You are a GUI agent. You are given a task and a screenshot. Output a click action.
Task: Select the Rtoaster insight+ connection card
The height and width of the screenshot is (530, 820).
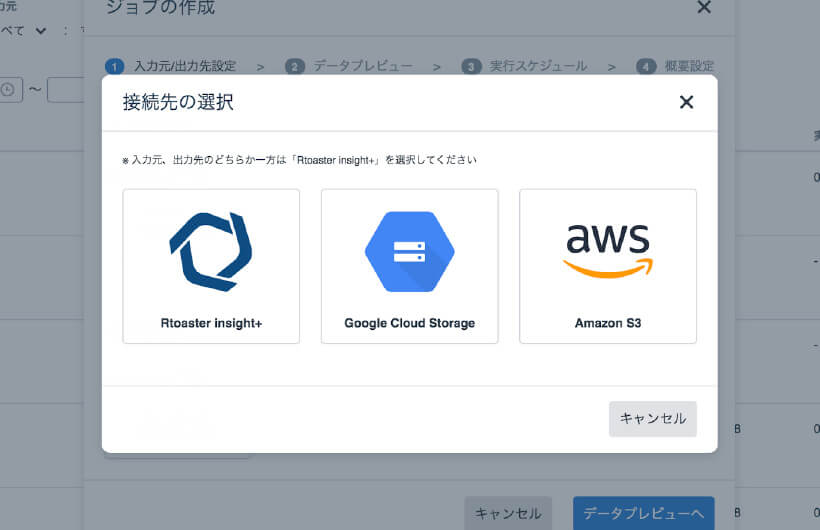point(211,266)
